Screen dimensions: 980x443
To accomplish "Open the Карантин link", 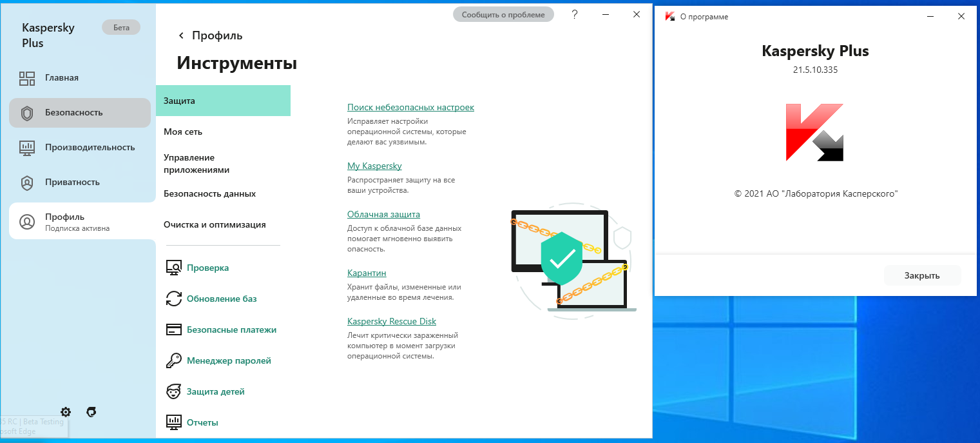I will (367, 273).
